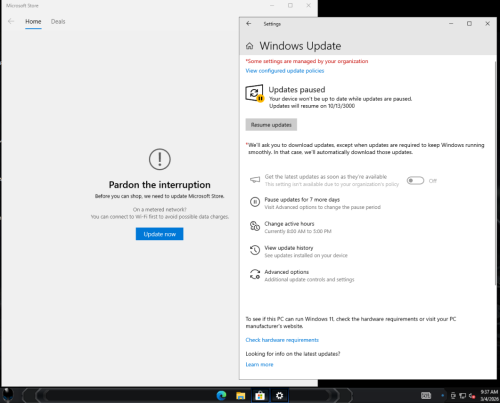Screen dimensions: 500x403
Task: Open Check hardware requirements link
Action: click(282, 340)
